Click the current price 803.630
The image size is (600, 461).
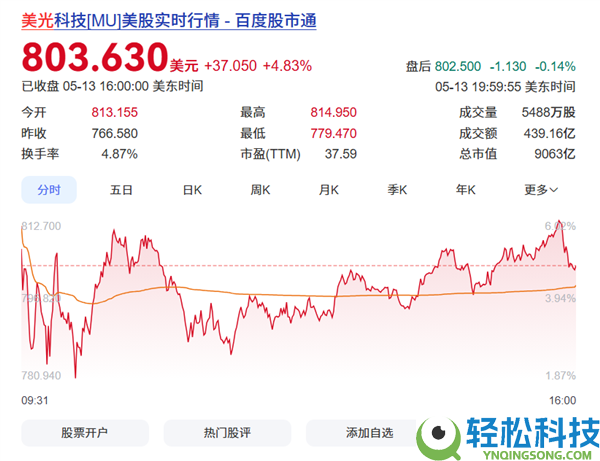point(95,57)
